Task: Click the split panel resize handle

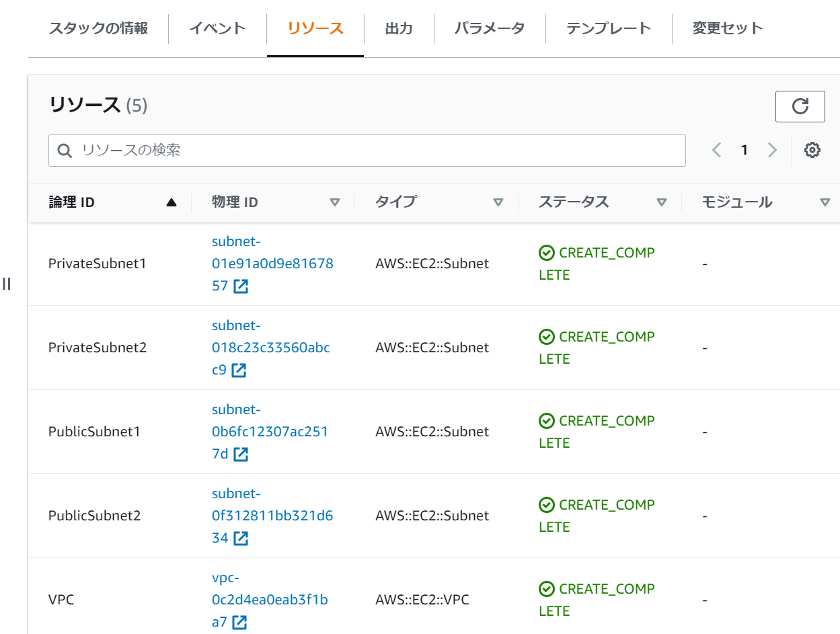Action: (x=7, y=284)
